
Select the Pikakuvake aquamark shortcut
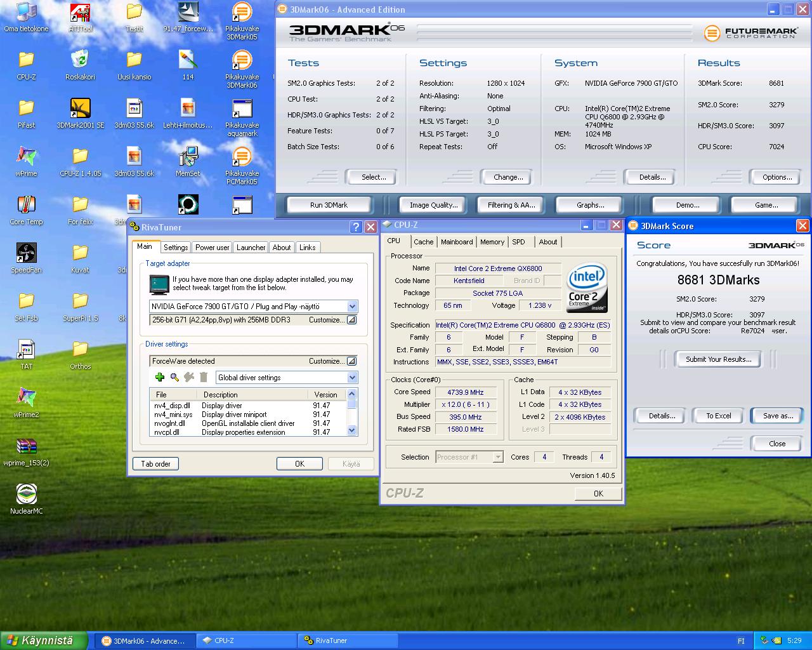click(242, 117)
